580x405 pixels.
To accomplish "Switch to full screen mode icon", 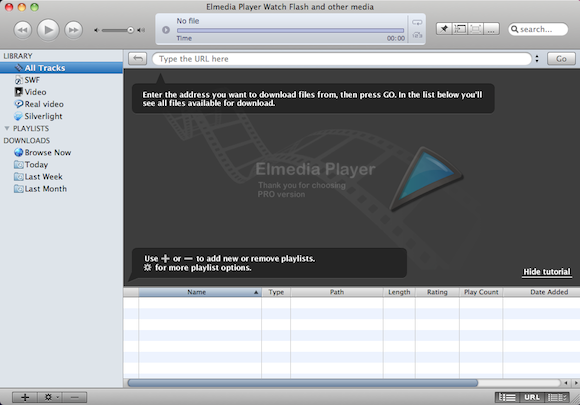I will [475, 29].
